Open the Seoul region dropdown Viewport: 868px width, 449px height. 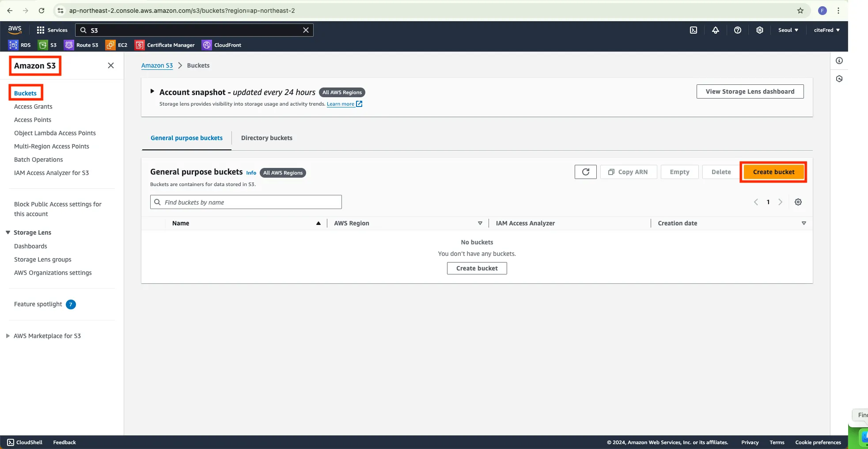point(788,30)
